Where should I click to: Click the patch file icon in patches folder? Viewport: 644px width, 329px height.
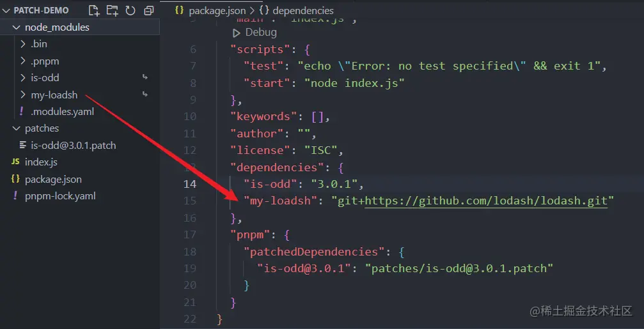[x=22, y=145]
